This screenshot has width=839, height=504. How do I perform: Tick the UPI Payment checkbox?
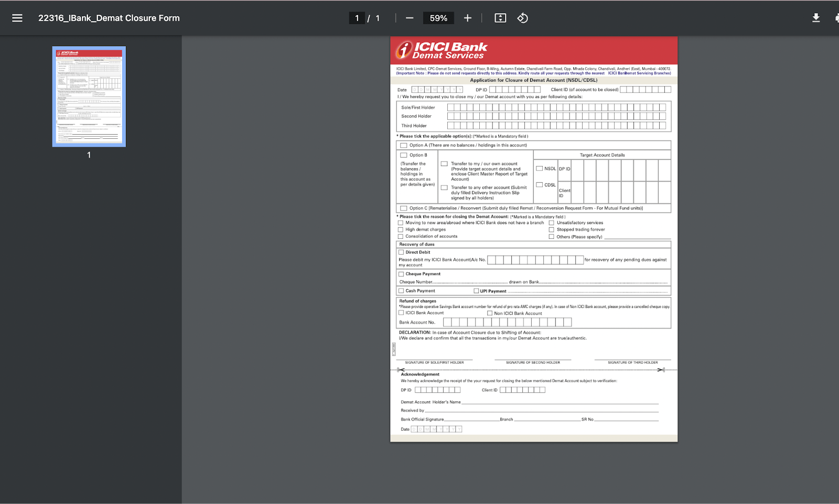475,291
